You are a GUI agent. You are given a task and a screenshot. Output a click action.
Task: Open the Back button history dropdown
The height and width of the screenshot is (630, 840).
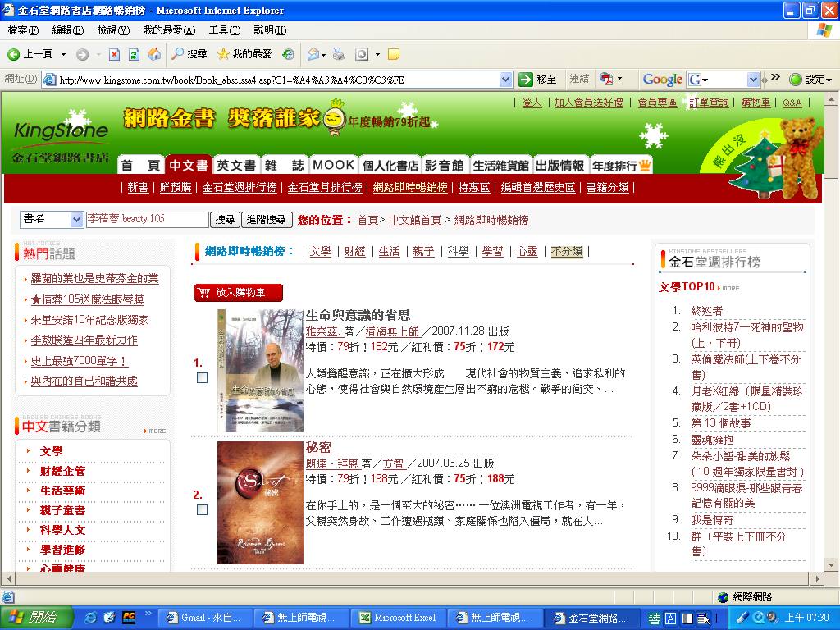[x=63, y=54]
